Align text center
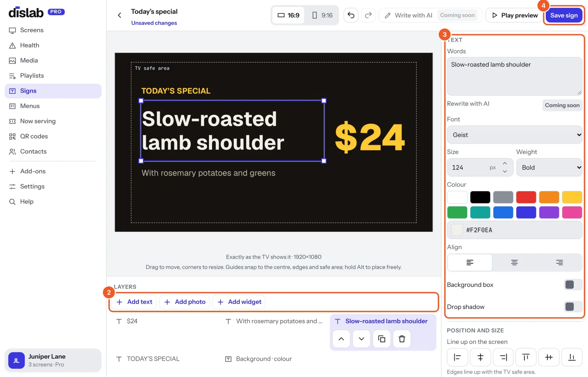The width and height of the screenshot is (588, 377). click(x=514, y=263)
